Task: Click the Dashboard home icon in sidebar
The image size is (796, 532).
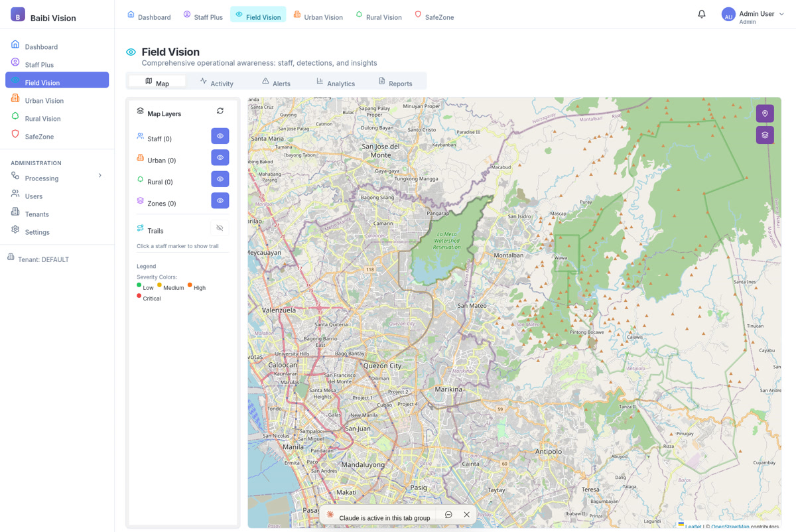Action: click(x=15, y=44)
